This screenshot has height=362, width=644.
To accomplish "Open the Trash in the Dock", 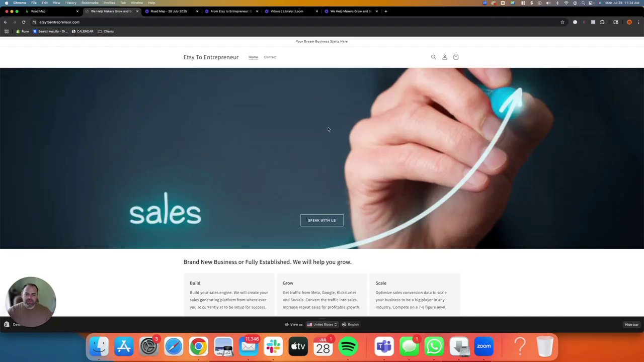I will click(545, 346).
